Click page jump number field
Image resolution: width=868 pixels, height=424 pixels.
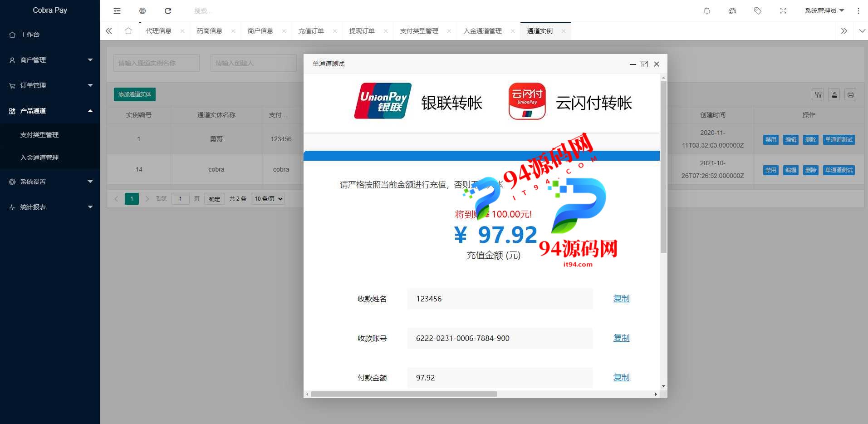(181, 199)
